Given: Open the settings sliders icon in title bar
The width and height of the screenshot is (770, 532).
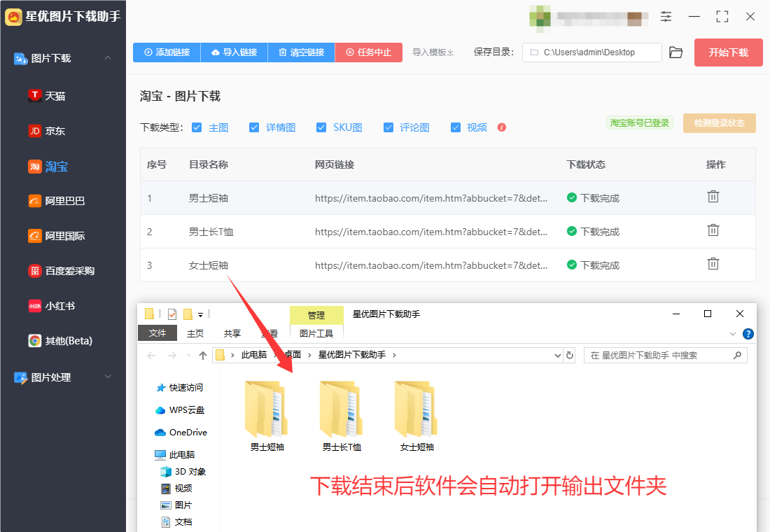Looking at the screenshot, I should [x=666, y=17].
